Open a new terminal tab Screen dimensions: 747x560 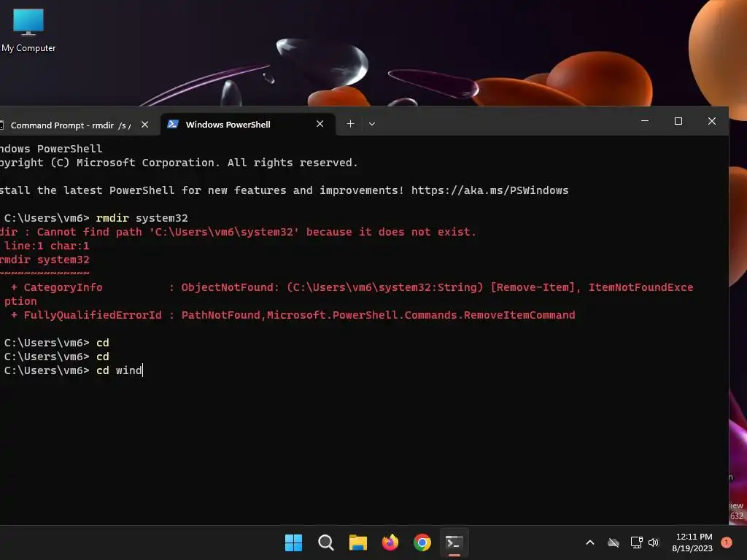point(351,124)
